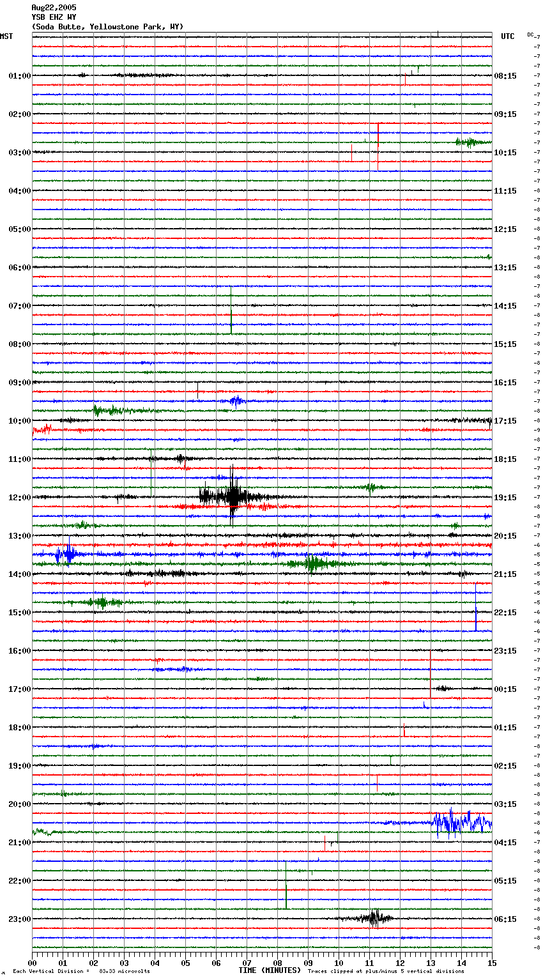Click the '20:15' UTC time label
Viewport: 543px width, 980px height.
pyautogui.click(x=505, y=536)
